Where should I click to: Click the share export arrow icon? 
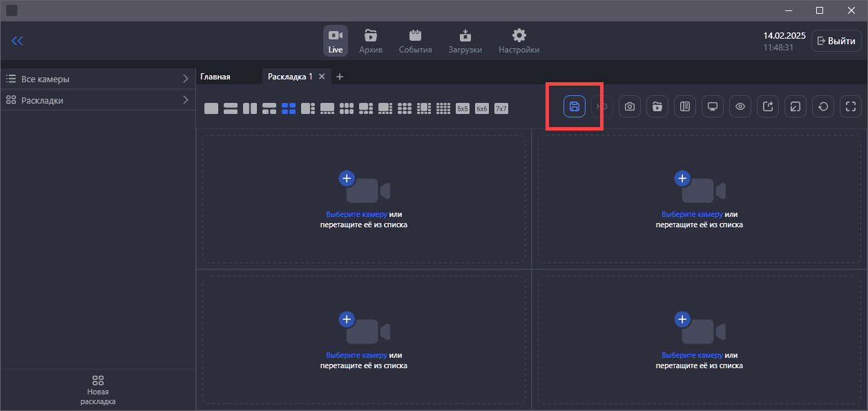click(768, 106)
